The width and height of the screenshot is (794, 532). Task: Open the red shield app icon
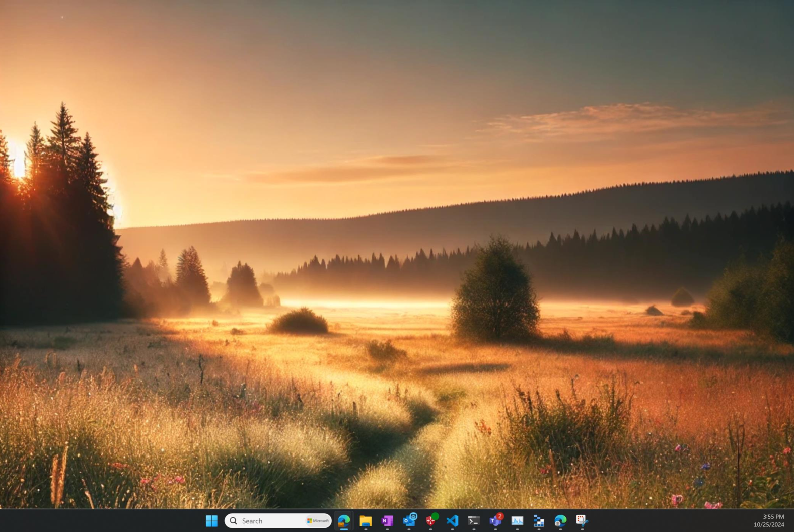tap(431, 521)
